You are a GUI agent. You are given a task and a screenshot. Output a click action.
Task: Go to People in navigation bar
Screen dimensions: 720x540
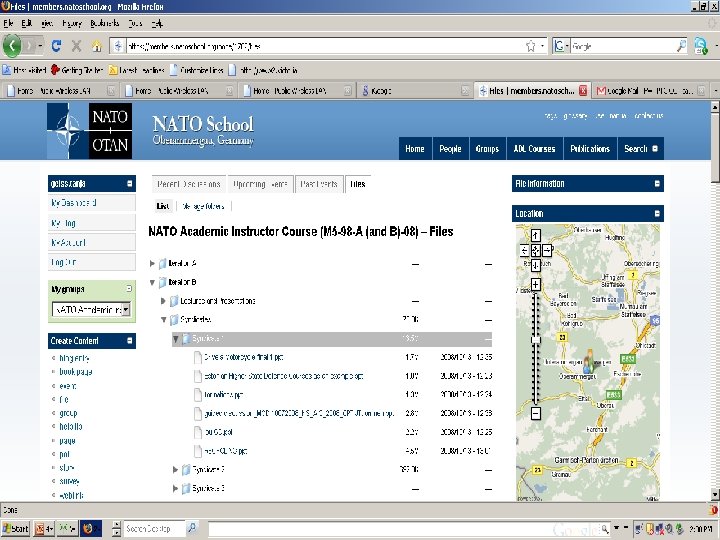450,149
